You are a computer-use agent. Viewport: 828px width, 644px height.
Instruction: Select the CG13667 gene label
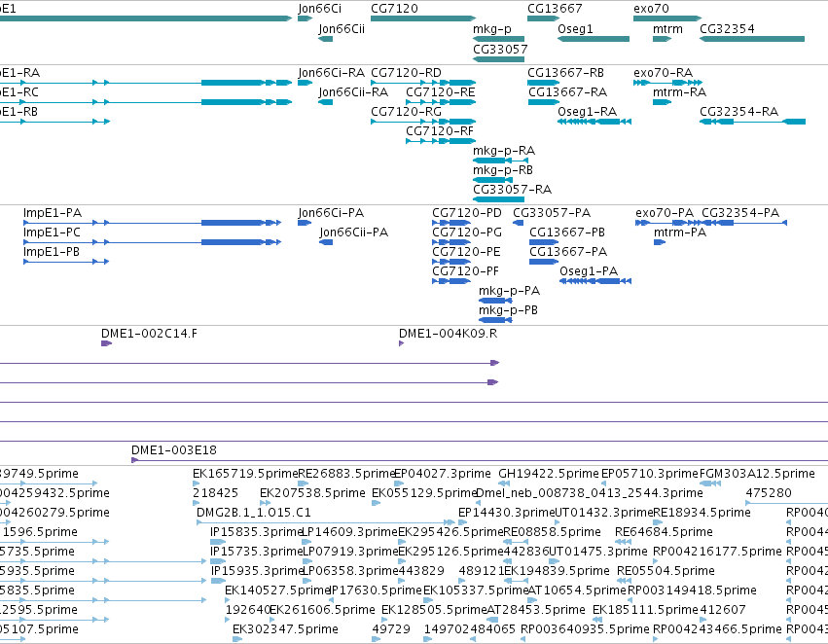point(555,9)
